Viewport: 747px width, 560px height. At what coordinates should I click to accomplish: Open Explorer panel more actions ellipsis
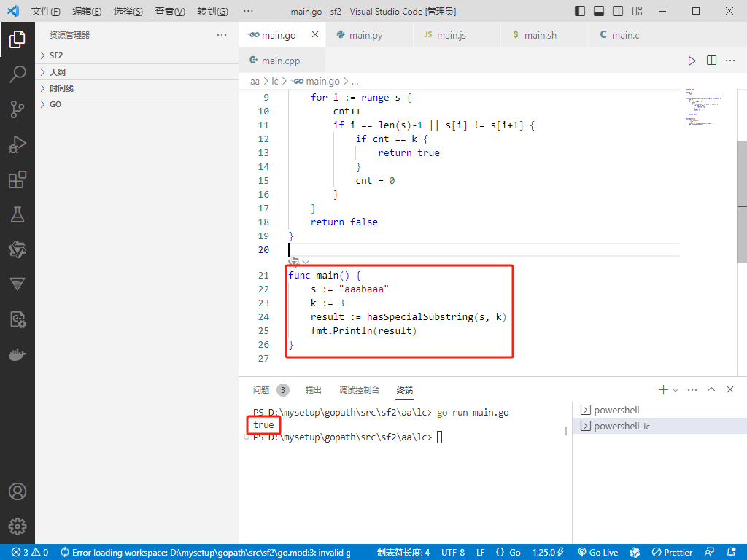point(222,35)
